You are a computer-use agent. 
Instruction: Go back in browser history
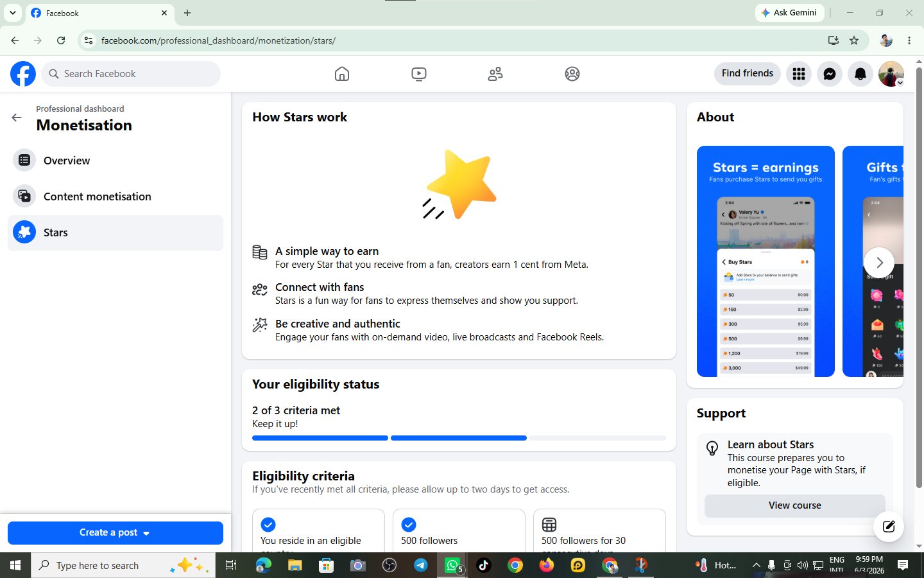[15, 40]
